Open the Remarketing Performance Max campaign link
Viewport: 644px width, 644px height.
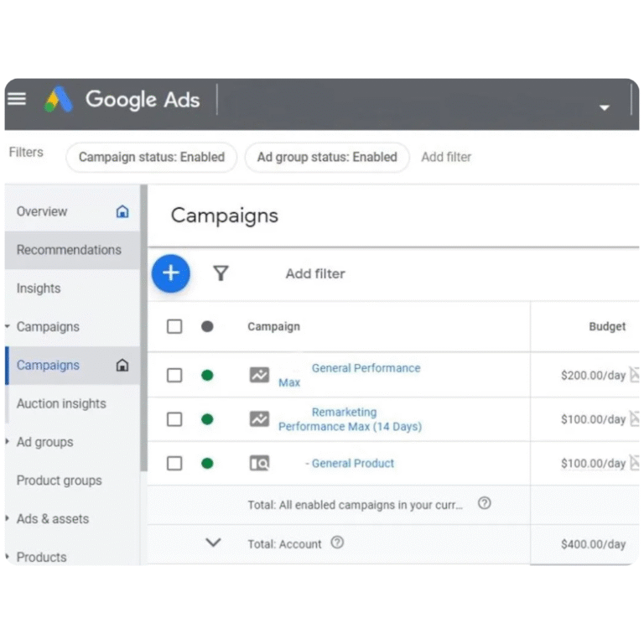[x=349, y=419]
